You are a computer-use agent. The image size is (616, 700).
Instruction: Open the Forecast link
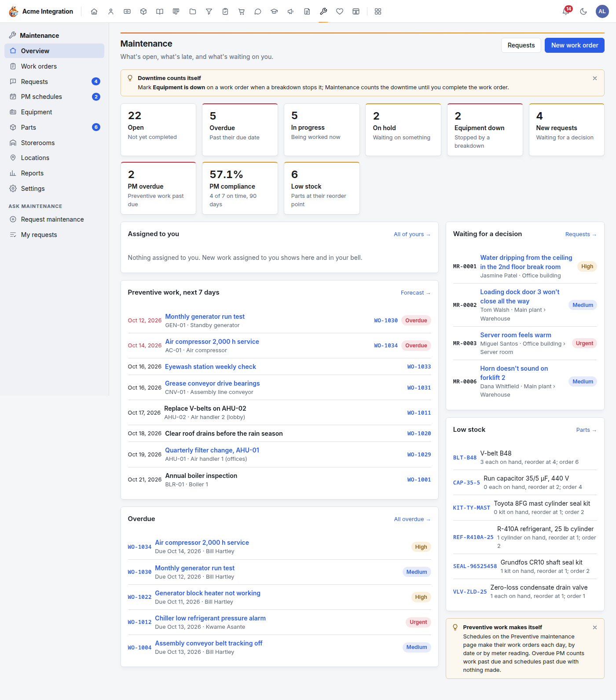click(416, 293)
